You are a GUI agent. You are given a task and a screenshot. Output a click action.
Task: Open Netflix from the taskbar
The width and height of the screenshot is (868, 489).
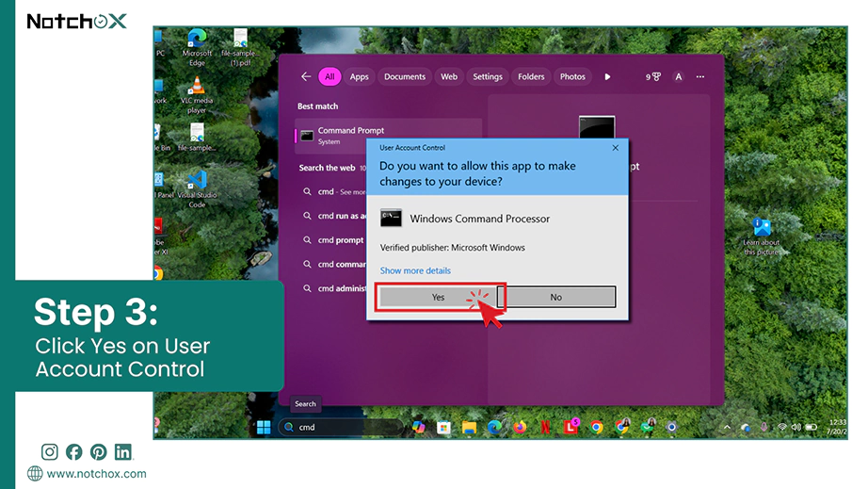click(x=545, y=427)
